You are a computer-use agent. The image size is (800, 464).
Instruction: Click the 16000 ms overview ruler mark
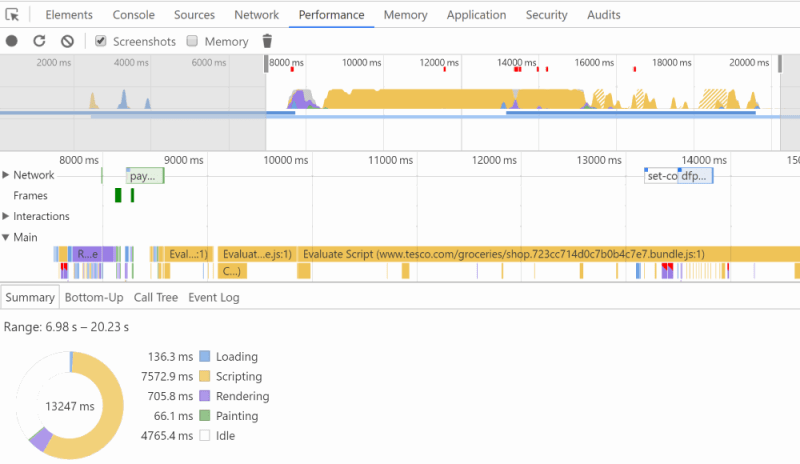(x=594, y=62)
